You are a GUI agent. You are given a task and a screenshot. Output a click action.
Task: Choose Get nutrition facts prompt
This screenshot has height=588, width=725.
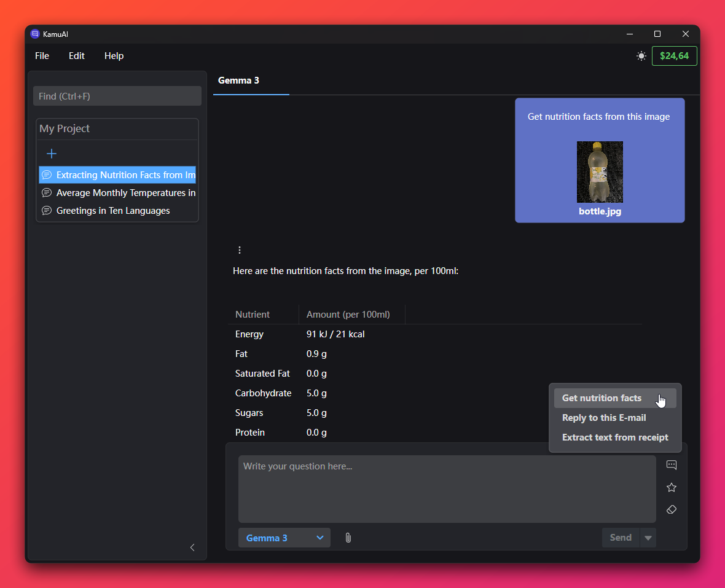[615, 398]
